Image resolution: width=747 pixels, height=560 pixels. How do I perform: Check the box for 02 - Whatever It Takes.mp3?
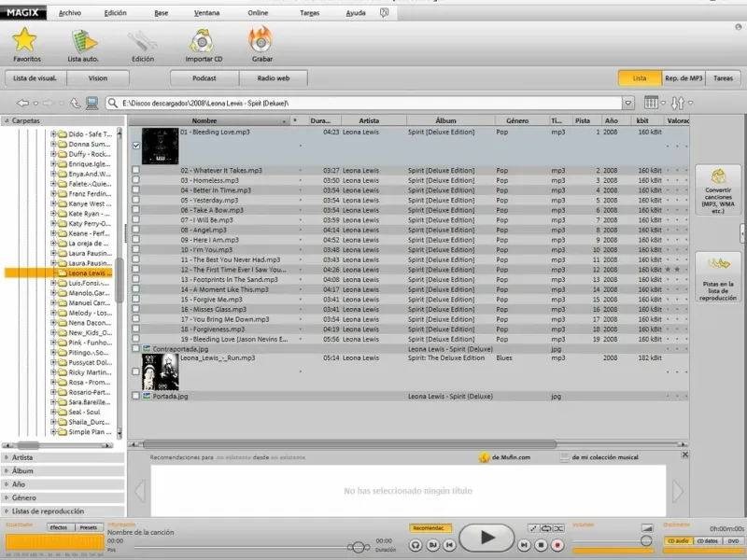click(135, 170)
